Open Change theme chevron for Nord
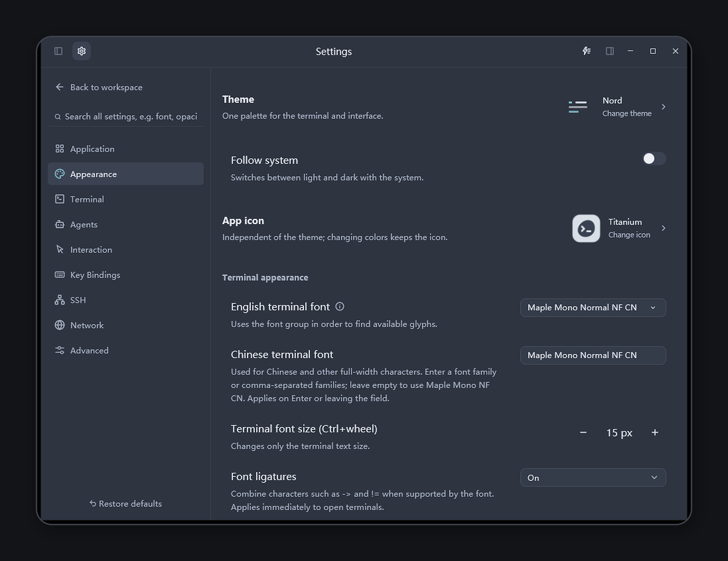Viewport: 728px width, 561px height. tap(663, 107)
